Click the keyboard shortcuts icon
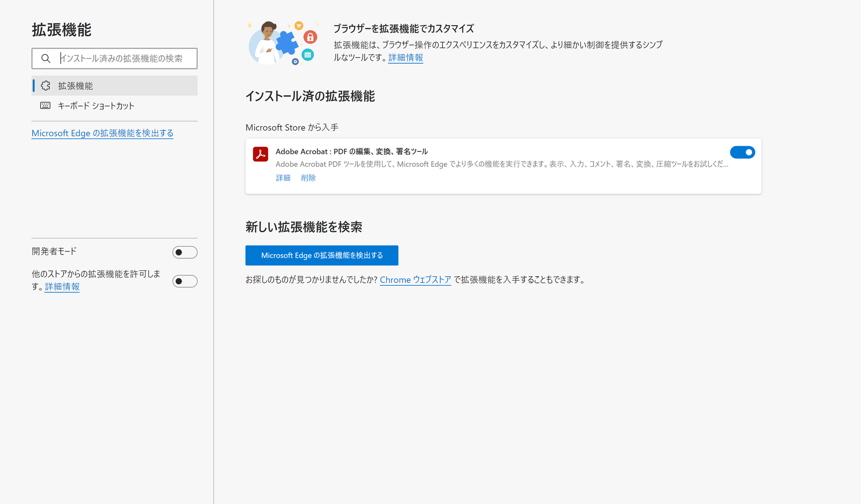The width and height of the screenshot is (861, 504). coord(46,106)
